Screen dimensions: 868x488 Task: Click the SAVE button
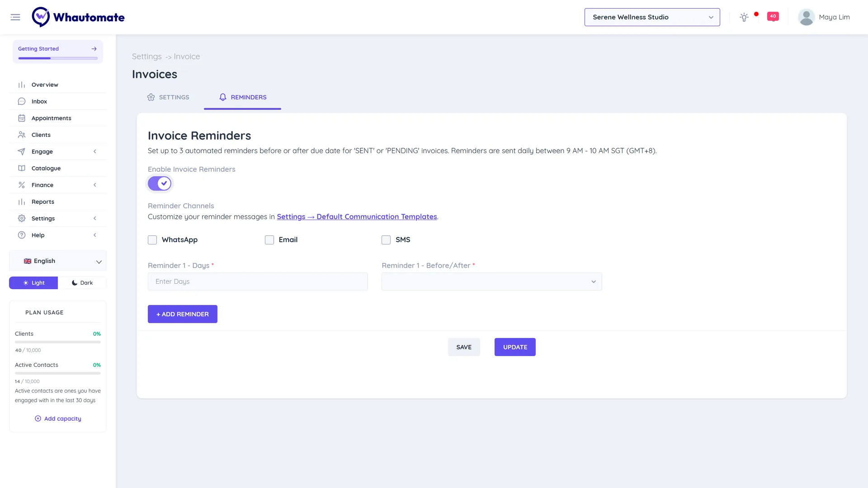(x=464, y=347)
